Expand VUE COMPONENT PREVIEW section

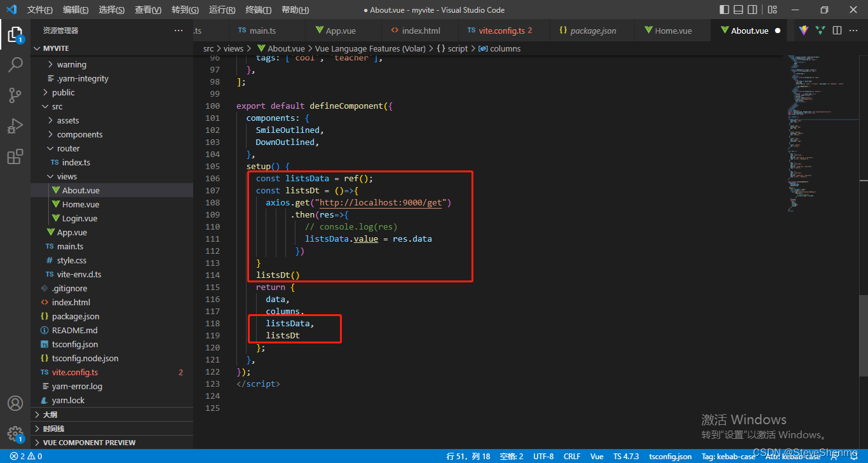coord(112,442)
